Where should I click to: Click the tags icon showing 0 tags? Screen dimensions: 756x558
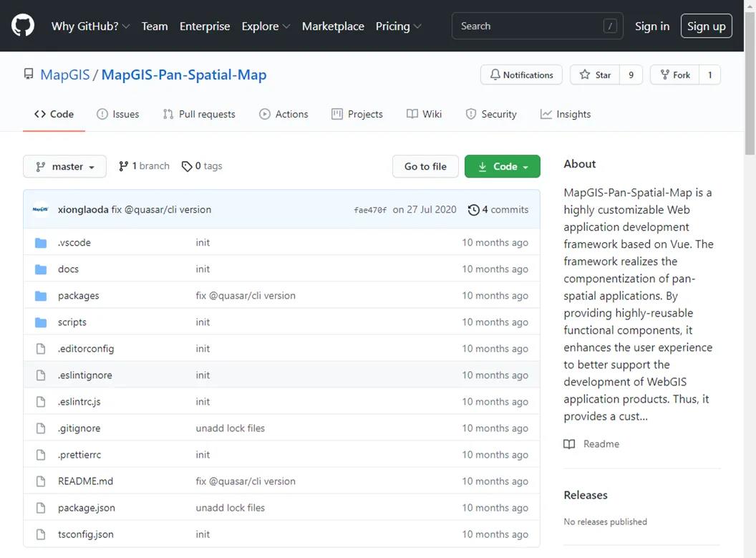tap(187, 166)
